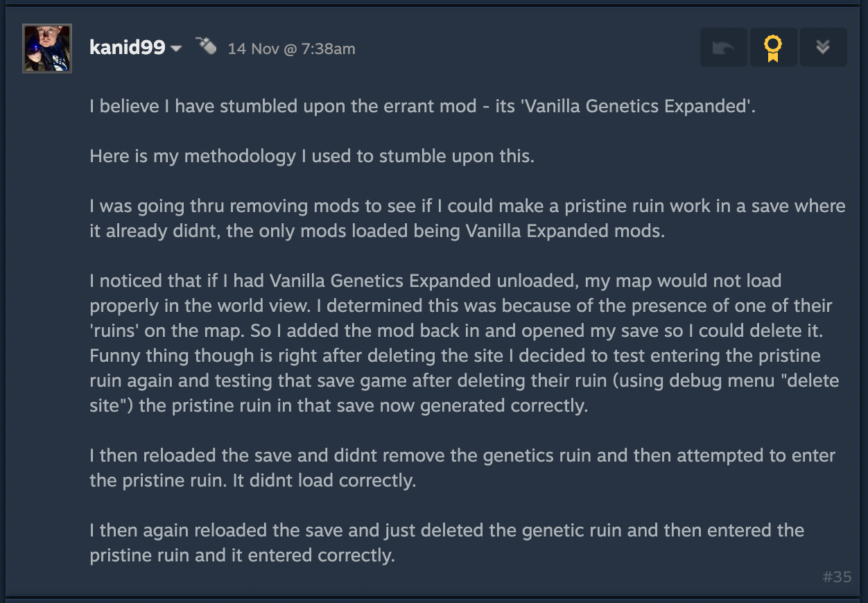The image size is (868, 603).
Task: Open the kanid99 username profile link
Action: [x=128, y=48]
